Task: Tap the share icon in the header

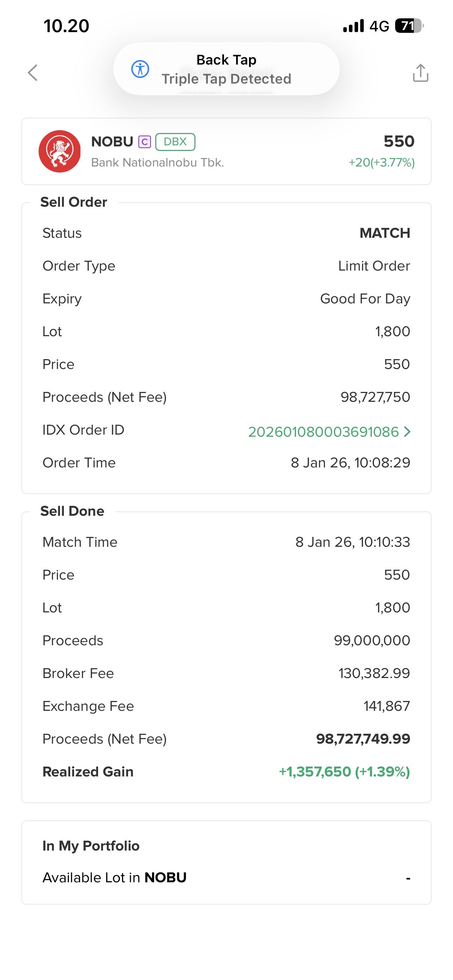Action: 420,73
